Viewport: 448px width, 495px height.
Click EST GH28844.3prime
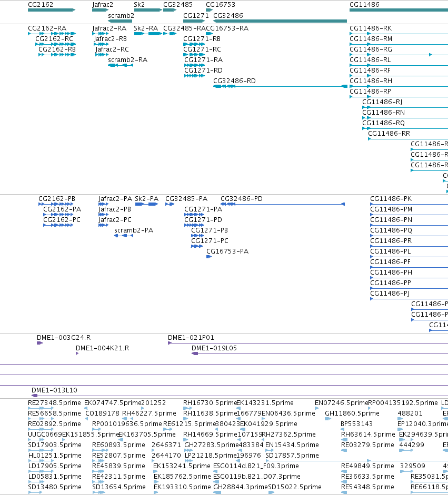point(241,487)
